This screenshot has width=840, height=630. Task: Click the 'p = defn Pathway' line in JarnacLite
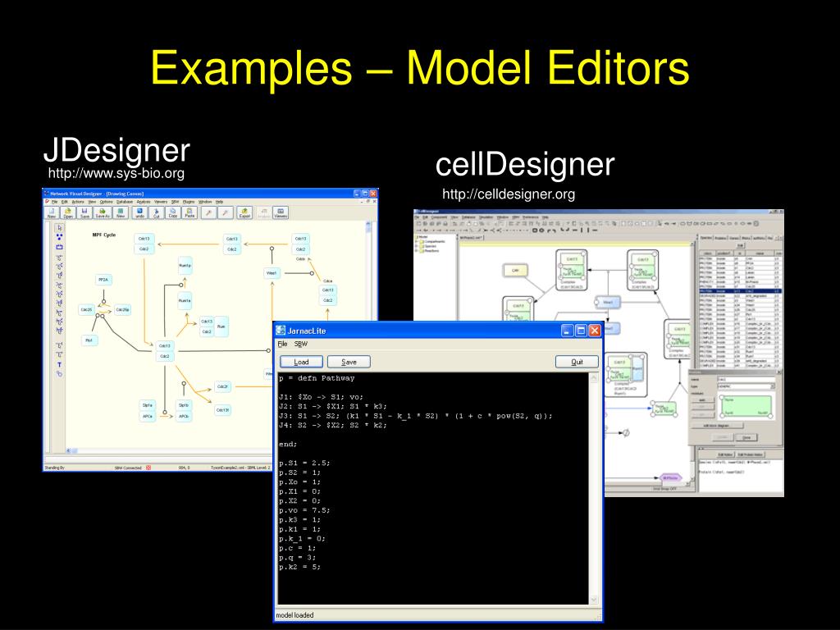[317, 378]
